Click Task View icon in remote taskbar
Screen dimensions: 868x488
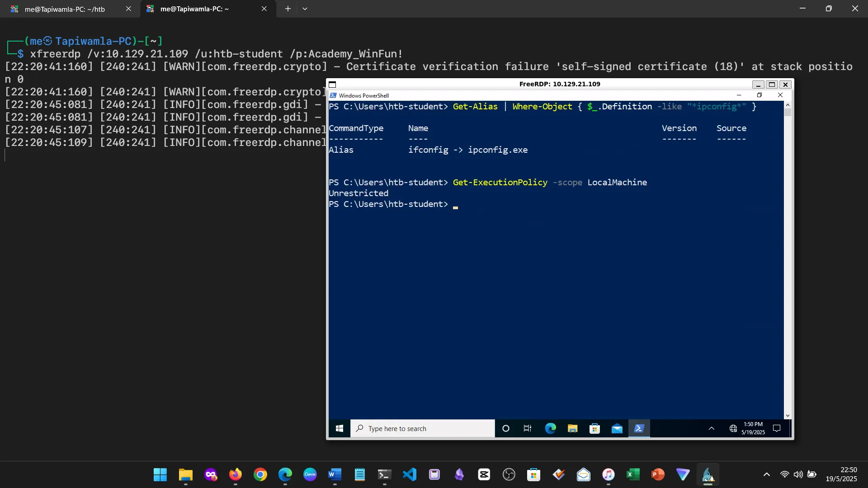[528, 428]
